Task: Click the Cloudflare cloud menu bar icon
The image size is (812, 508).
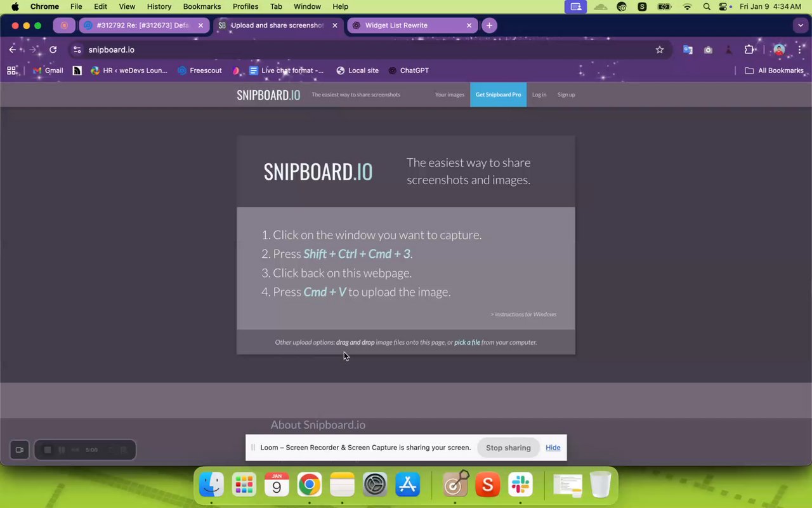Action: point(600,6)
